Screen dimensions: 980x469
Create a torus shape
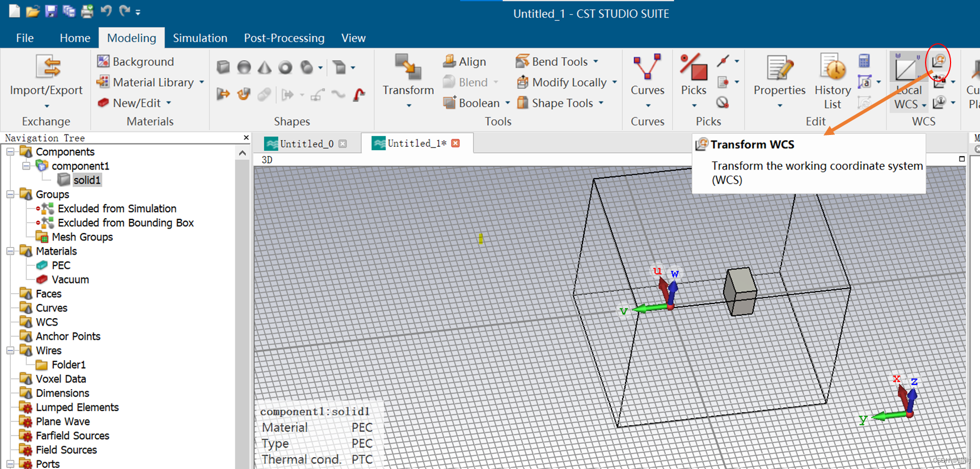(x=285, y=67)
